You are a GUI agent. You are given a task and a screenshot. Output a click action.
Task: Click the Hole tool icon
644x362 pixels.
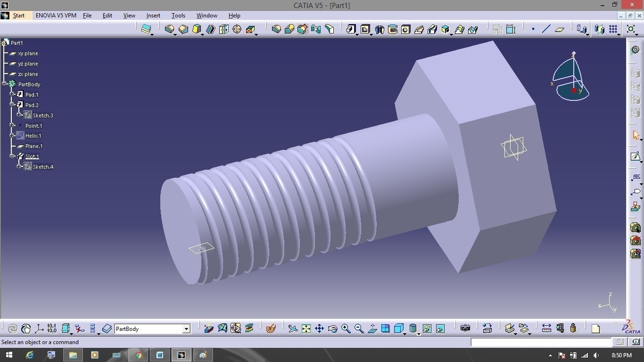405,30
